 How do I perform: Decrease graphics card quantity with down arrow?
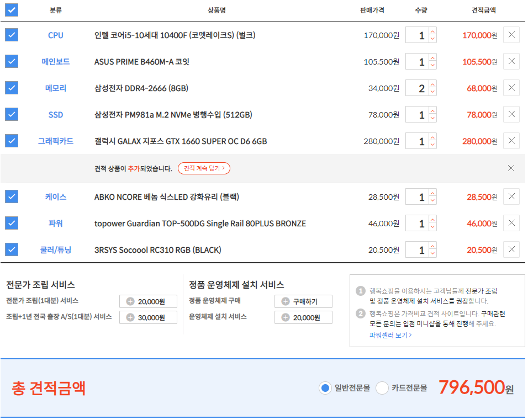tap(432, 145)
